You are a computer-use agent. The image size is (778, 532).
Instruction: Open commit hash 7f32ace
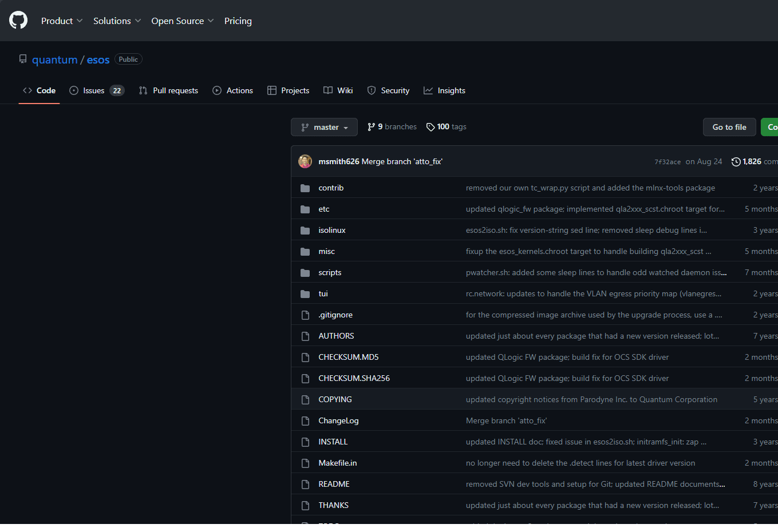(668, 162)
